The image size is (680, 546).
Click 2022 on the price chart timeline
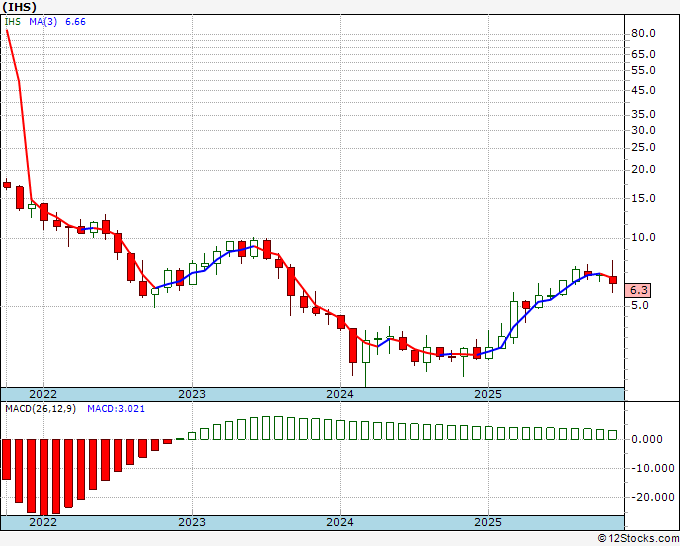pos(43,394)
